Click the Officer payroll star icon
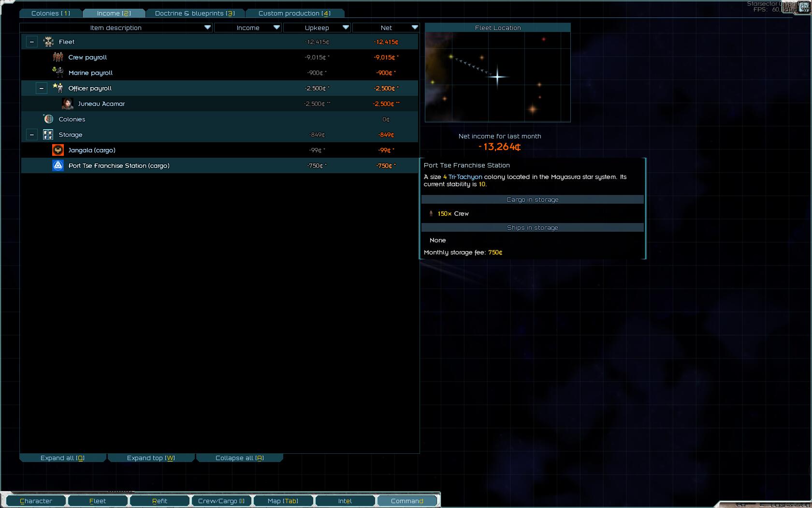Screen dimensions: 812x508 [58, 88]
